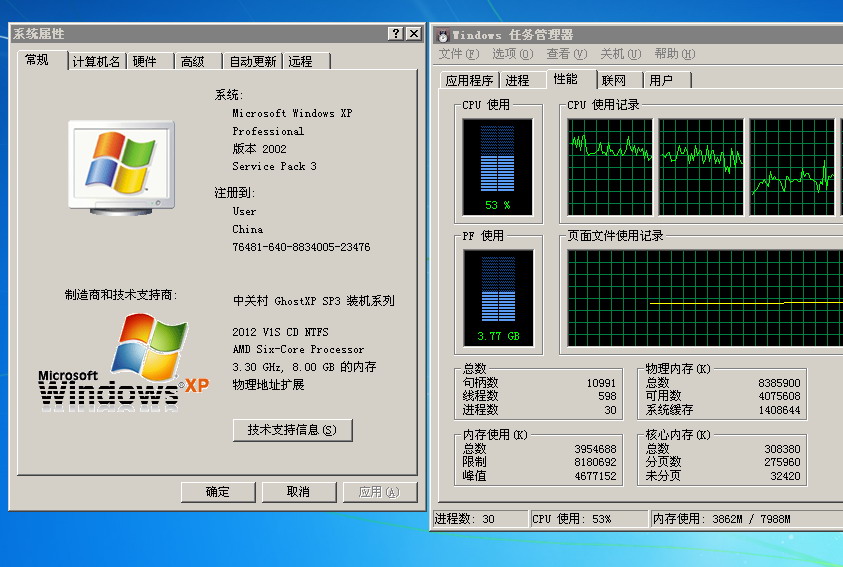Click the 未分页 value 32420
The width and height of the screenshot is (843, 567).
(785, 476)
